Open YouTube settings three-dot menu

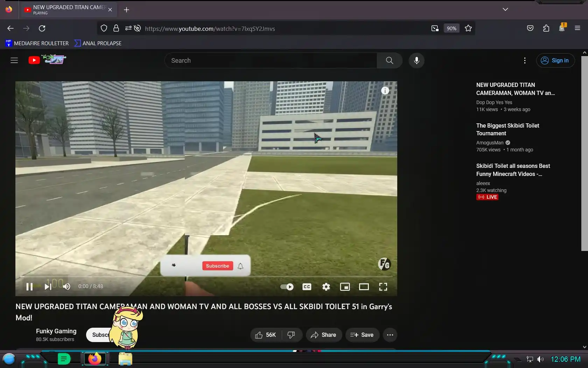(525, 61)
